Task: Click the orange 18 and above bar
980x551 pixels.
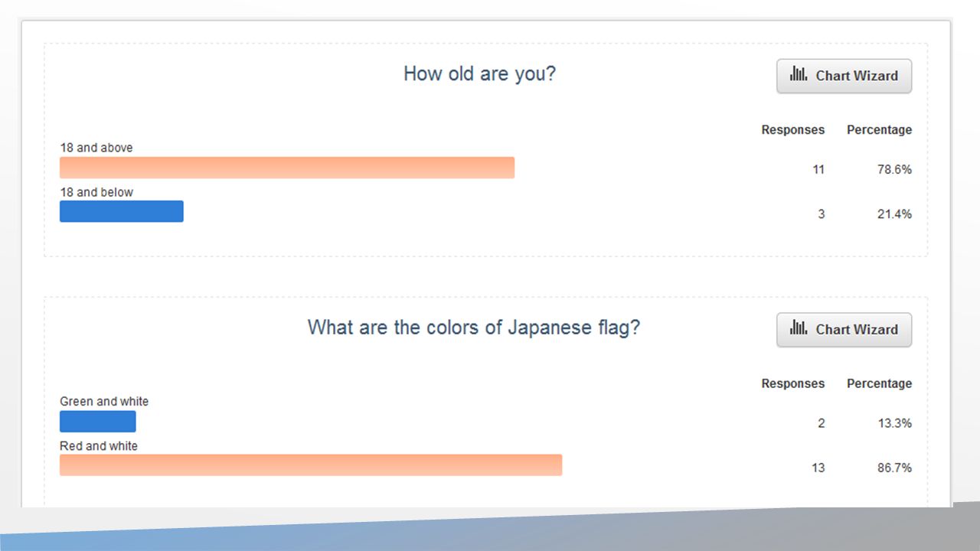Action: pos(287,168)
